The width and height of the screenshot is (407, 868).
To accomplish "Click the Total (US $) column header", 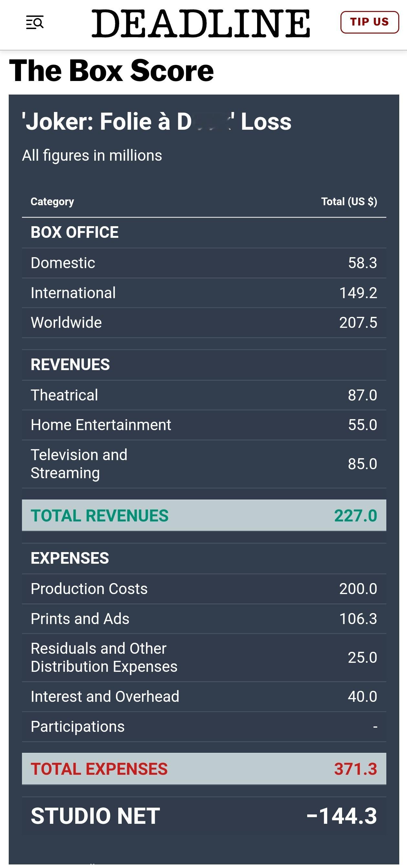I will pyautogui.click(x=349, y=201).
